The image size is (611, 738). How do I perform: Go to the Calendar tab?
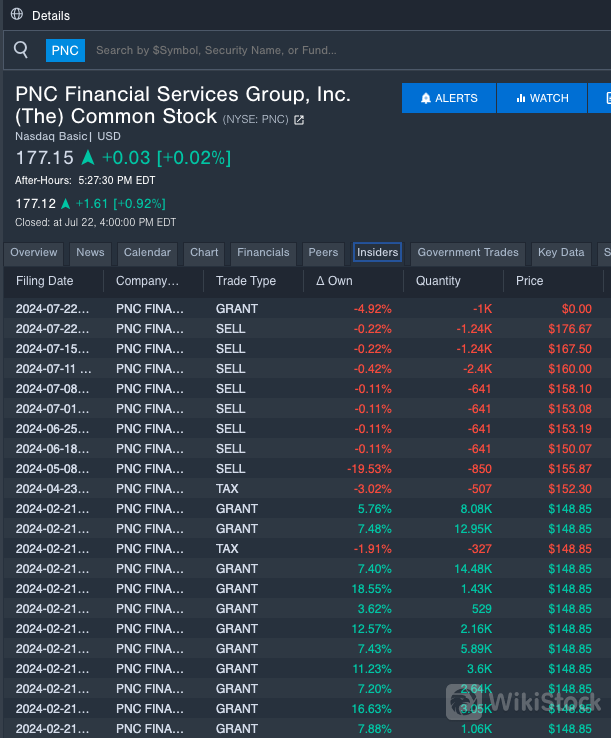147,253
